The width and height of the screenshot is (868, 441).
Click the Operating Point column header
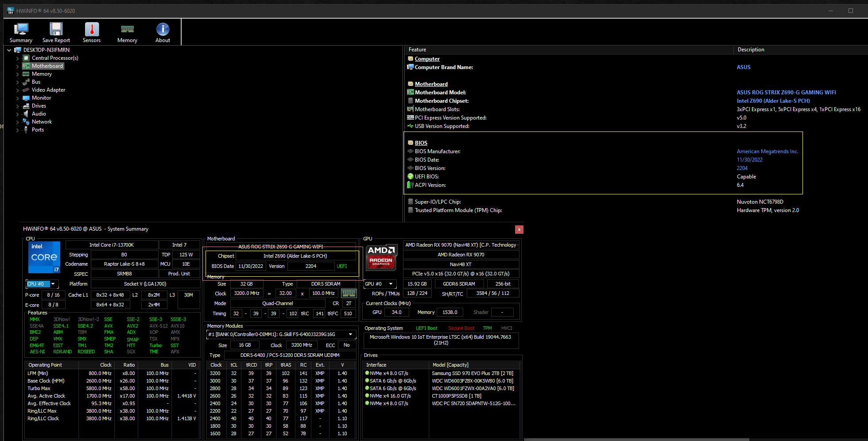(52, 365)
